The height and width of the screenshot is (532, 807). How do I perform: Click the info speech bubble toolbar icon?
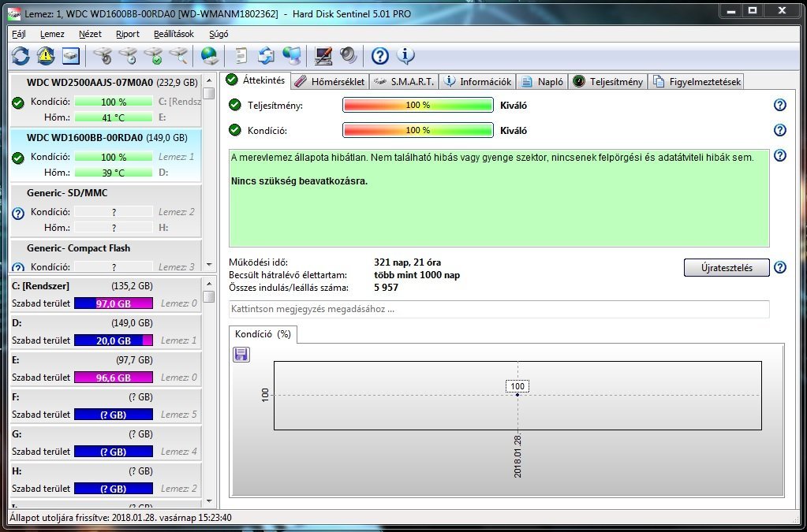pyautogui.click(x=405, y=55)
